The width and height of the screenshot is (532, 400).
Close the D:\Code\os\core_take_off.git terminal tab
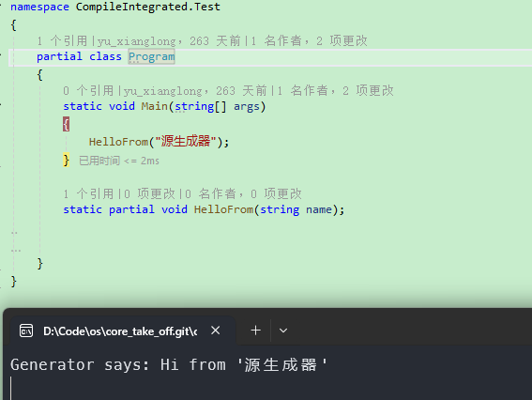216,331
